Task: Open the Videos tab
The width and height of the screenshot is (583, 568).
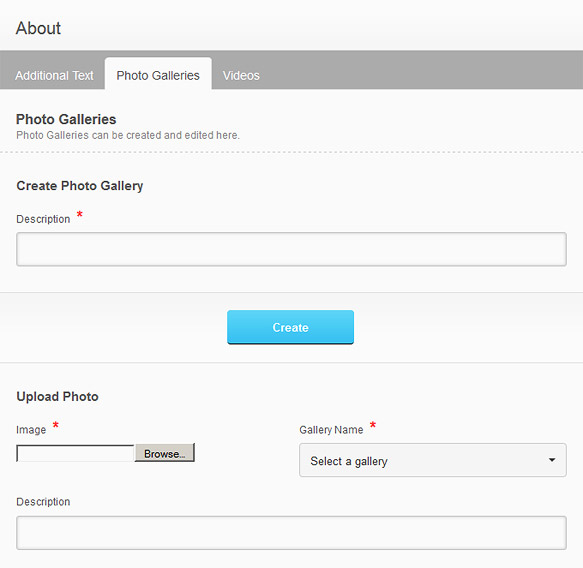Action: 241,75
